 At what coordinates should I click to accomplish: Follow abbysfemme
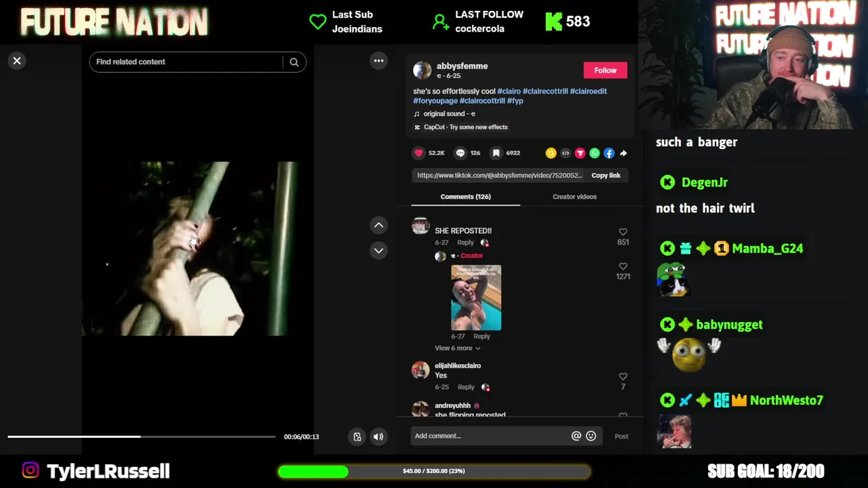(605, 70)
